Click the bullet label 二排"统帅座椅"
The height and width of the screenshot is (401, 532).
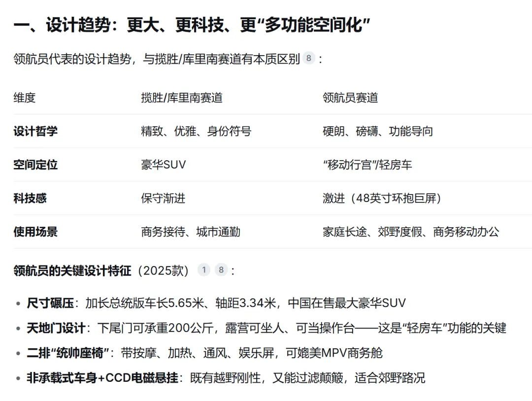pyautogui.click(x=68, y=353)
